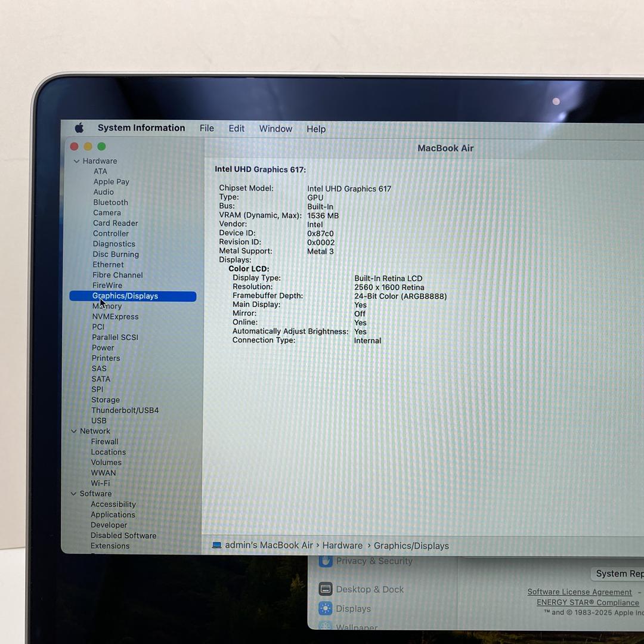Viewport: 644px width, 644px height.
Task: Collapse the Network section chevron
Action: (74, 431)
